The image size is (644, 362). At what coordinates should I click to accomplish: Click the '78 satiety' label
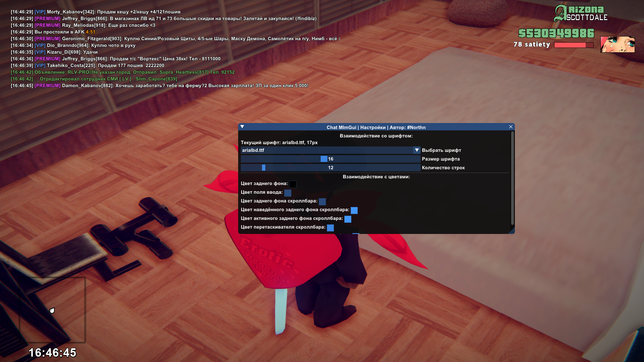(x=532, y=44)
